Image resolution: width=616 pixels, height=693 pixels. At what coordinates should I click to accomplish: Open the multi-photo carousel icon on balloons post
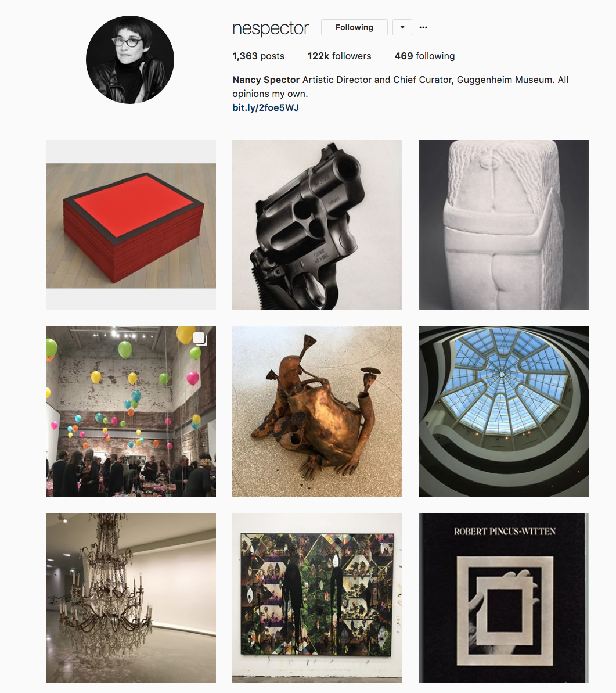tap(200, 339)
